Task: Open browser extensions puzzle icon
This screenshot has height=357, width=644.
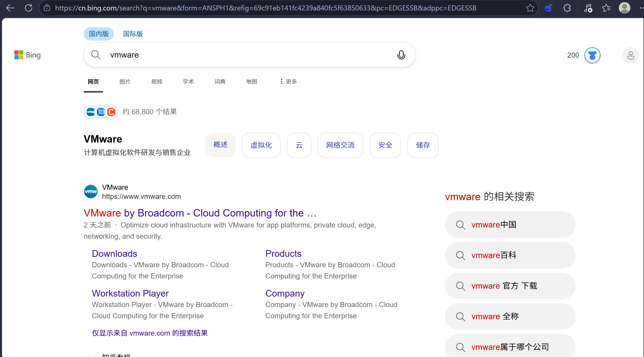Action: pos(567,8)
